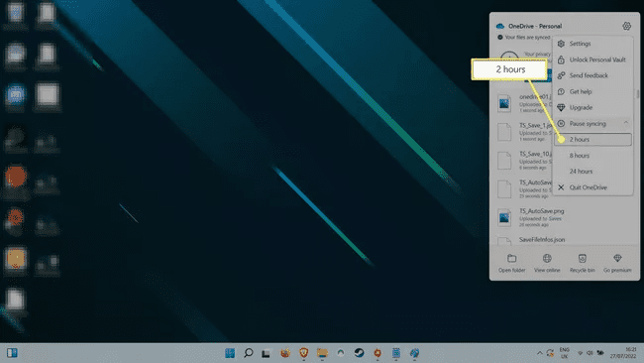Click the TS_AutoSave.png image thumbnail
This screenshot has height=363, width=644.
504,217
